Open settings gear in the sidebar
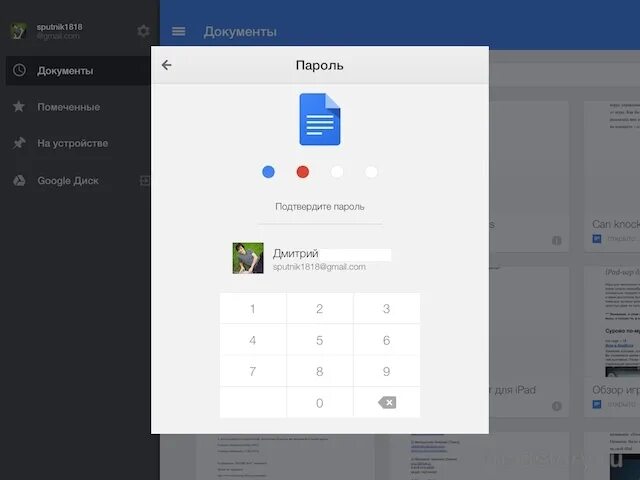Viewport: 640px width, 480px height. coord(143,31)
